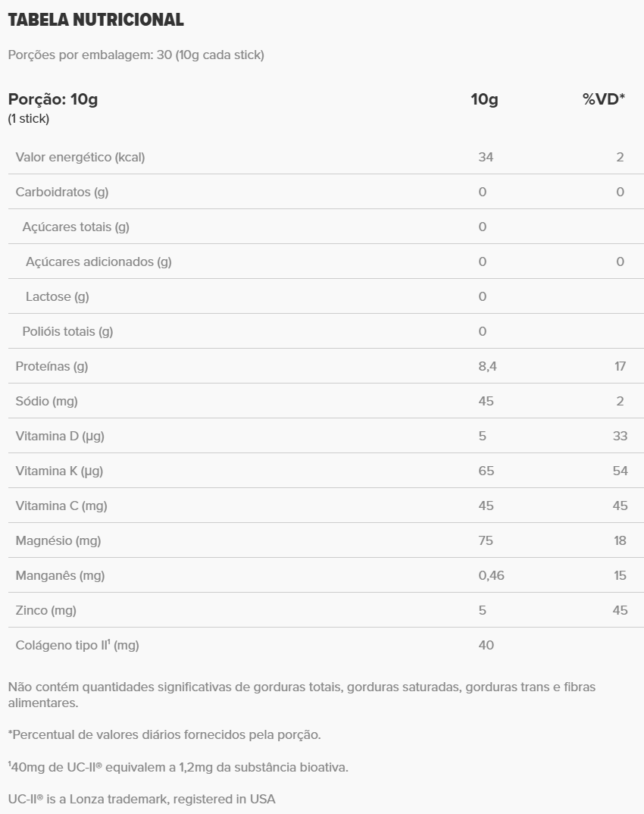
Task: Click the Vitamina D (µg) label
Action: point(59,436)
